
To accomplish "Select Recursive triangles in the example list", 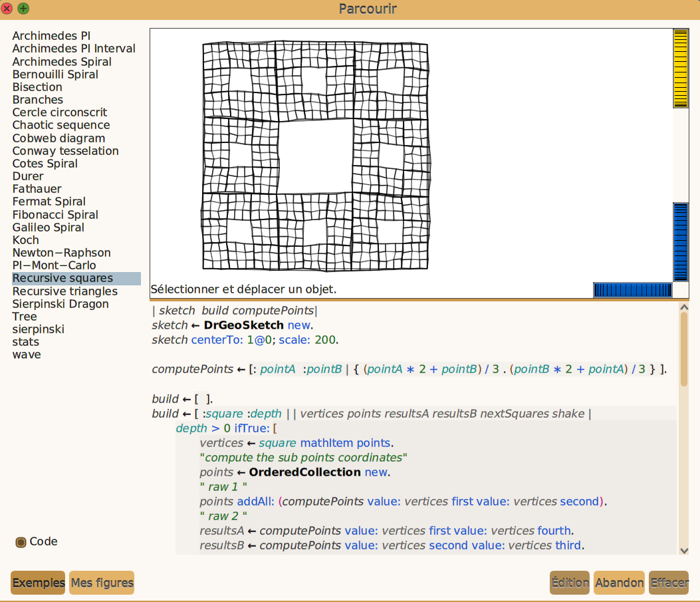I will (x=64, y=291).
